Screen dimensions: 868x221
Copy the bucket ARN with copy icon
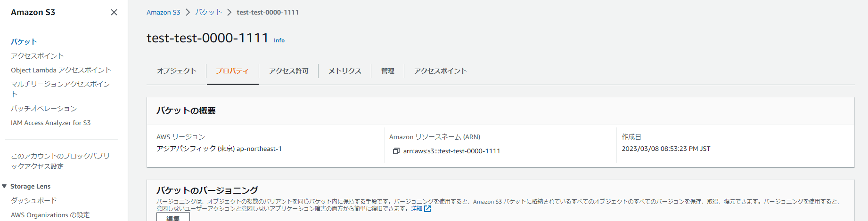tap(396, 151)
